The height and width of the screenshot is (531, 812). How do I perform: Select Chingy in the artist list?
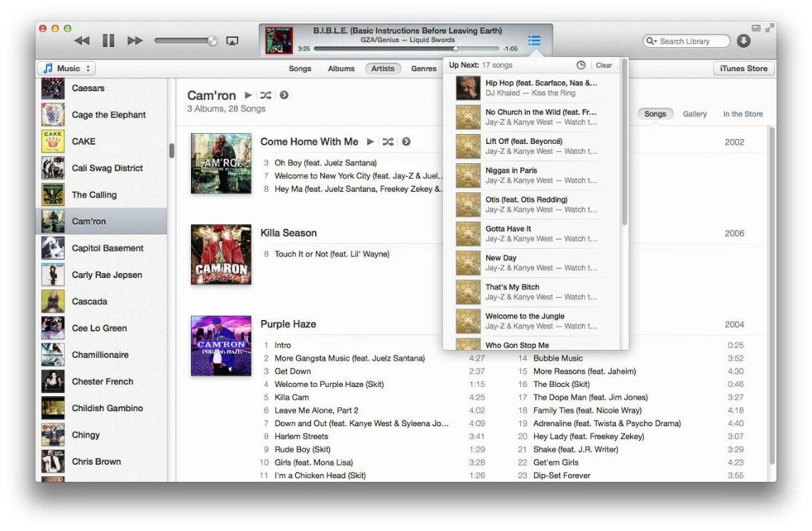(101, 435)
